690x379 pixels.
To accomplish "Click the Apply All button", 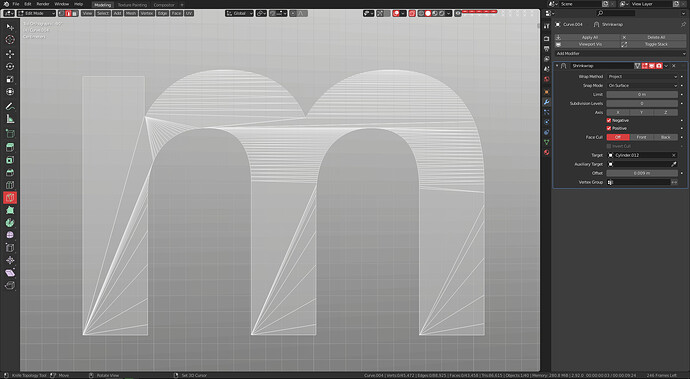I will 587,37.
